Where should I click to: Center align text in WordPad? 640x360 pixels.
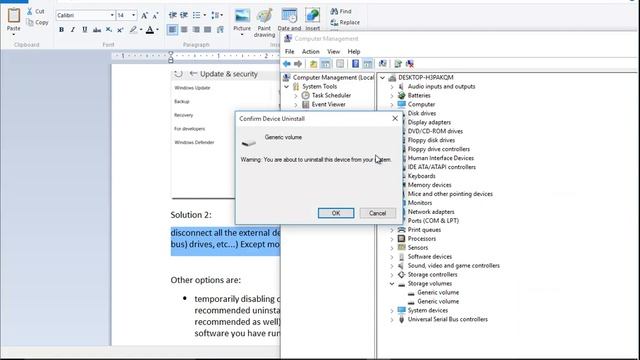click(184, 29)
